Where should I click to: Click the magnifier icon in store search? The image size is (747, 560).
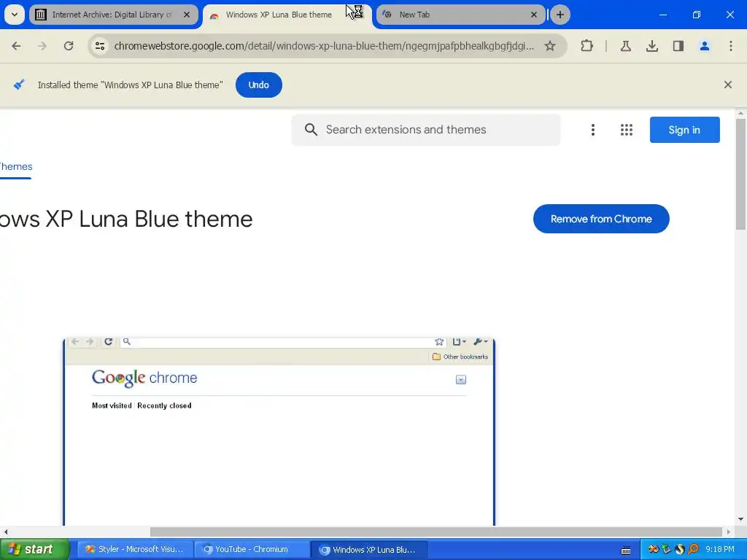[x=311, y=130]
